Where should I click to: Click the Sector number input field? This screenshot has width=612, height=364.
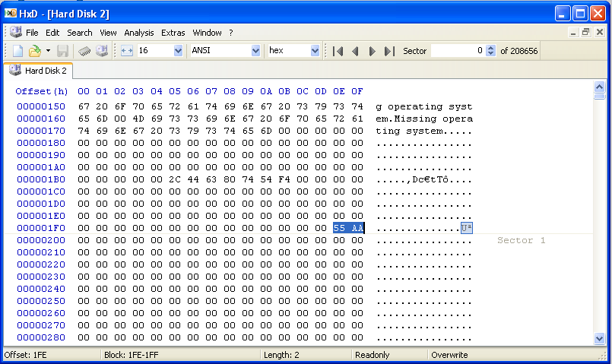coord(458,51)
